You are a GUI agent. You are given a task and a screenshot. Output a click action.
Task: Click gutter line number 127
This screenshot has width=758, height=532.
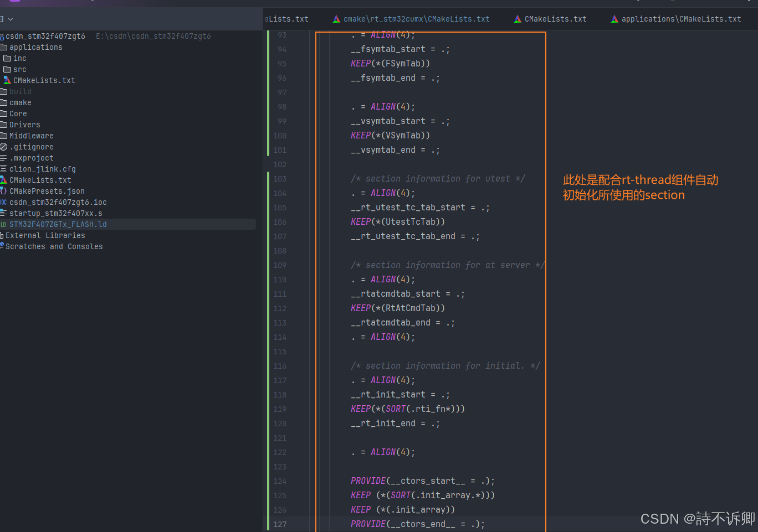280,524
